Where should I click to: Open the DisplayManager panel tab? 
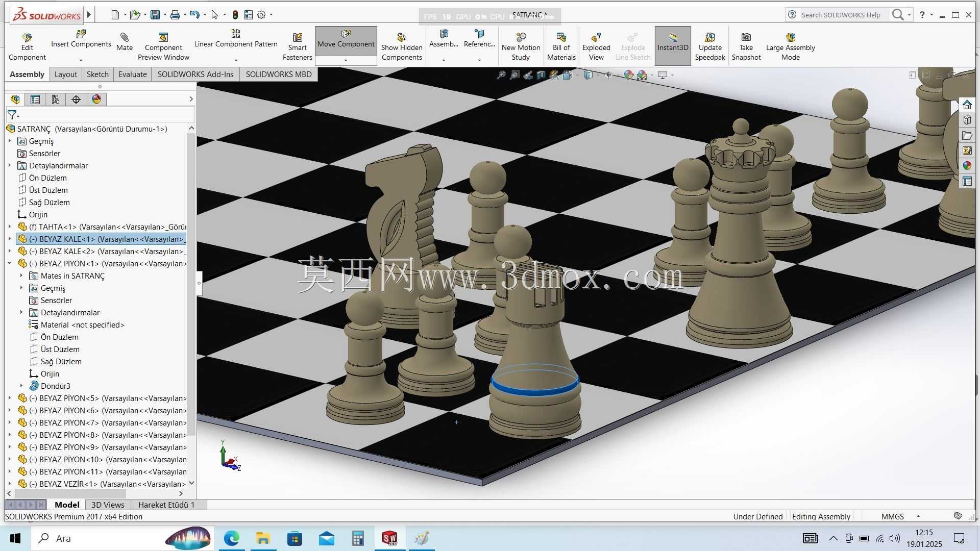click(96, 99)
